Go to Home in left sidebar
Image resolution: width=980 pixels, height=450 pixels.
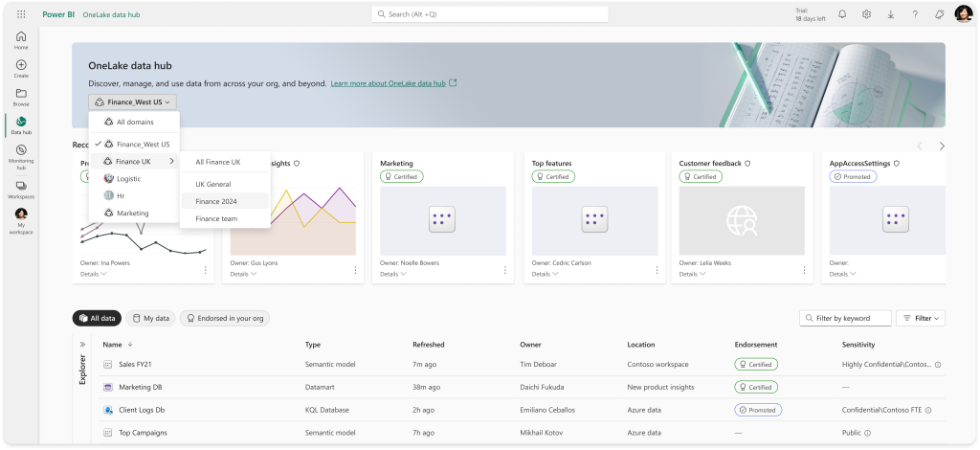(x=21, y=40)
